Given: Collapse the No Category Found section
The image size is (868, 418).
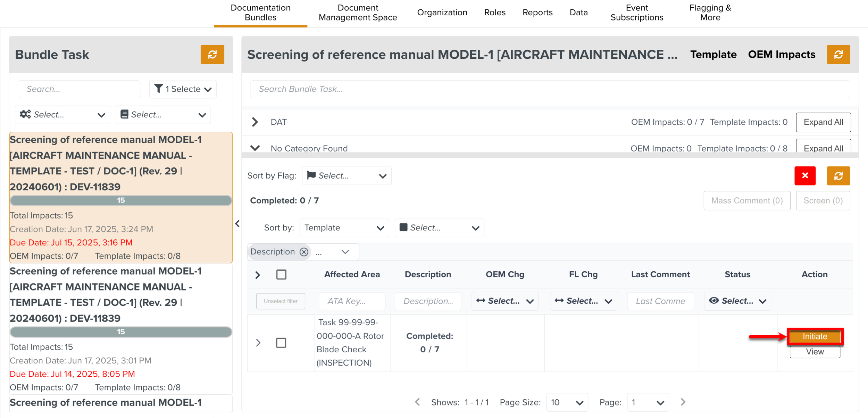Looking at the screenshot, I should coord(255,148).
